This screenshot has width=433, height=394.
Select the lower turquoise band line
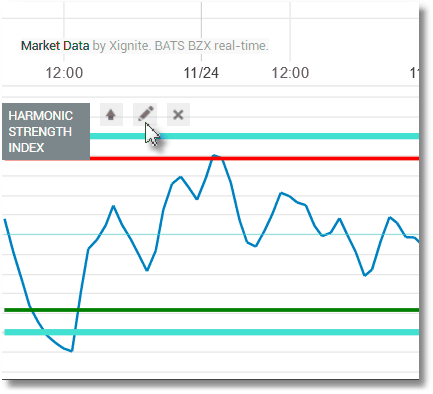(212, 332)
